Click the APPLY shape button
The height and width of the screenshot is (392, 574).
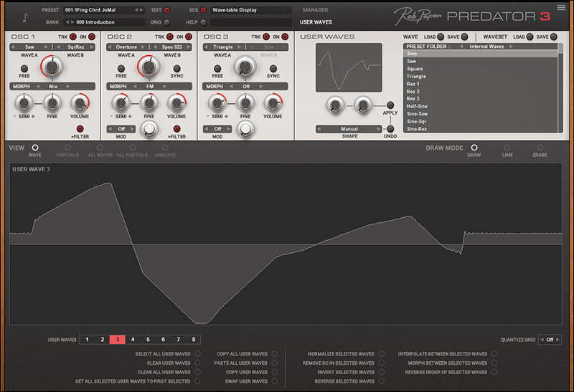pyautogui.click(x=390, y=105)
